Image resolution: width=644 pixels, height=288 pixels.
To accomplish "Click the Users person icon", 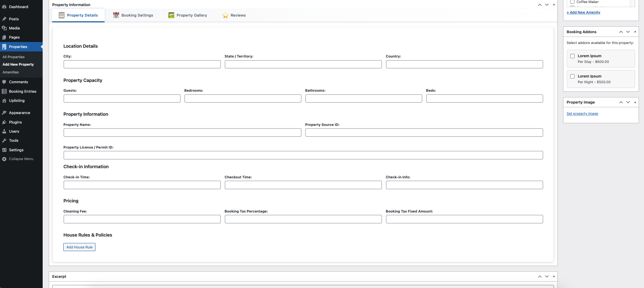I will click(x=4, y=131).
